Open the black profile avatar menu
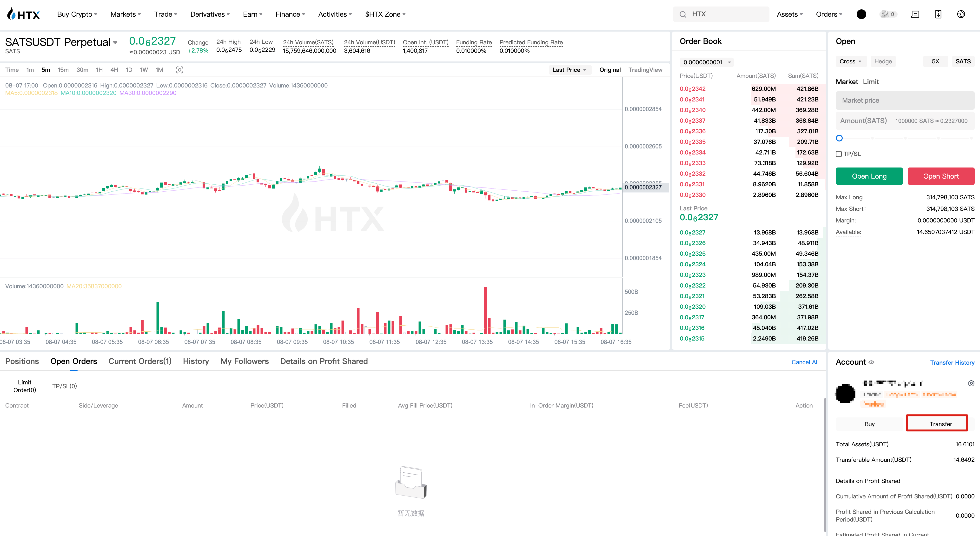The image size is (980, 536). pyautogui.click(x=861, y=14)
